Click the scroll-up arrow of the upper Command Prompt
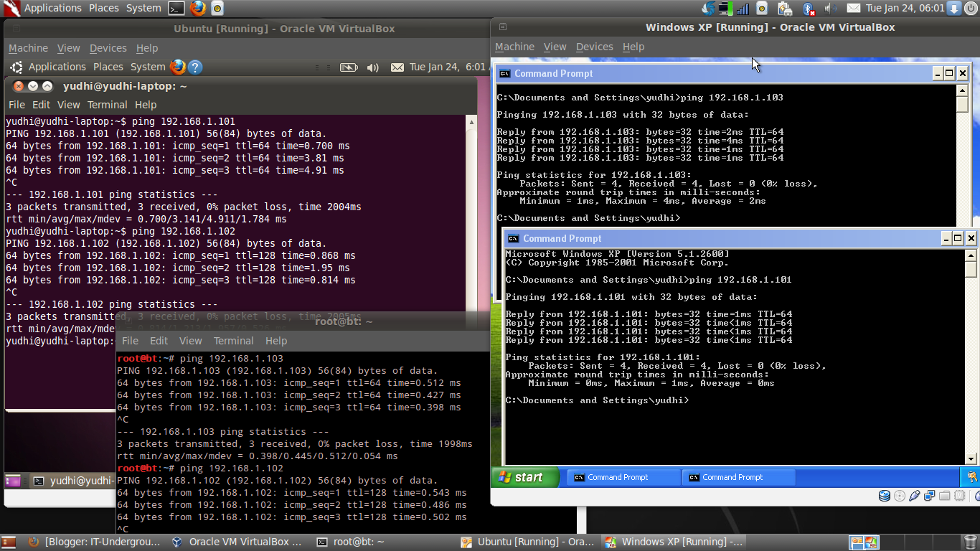 coord(963,90)
